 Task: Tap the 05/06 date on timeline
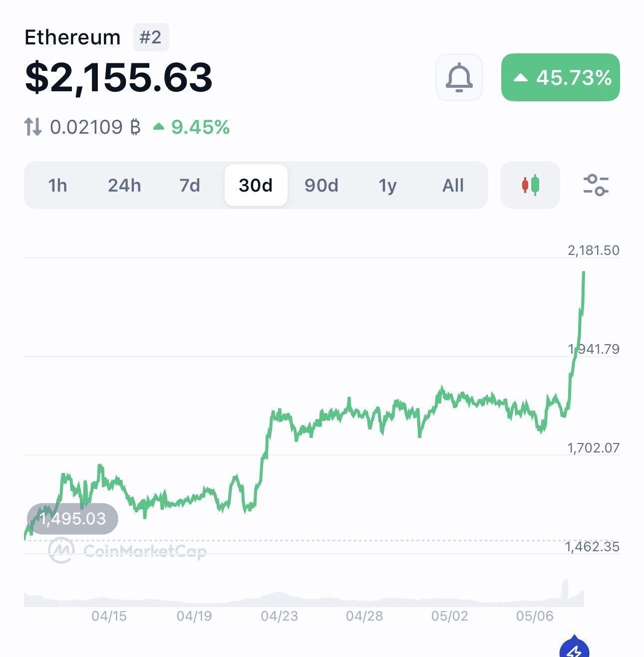pos(535,616)
